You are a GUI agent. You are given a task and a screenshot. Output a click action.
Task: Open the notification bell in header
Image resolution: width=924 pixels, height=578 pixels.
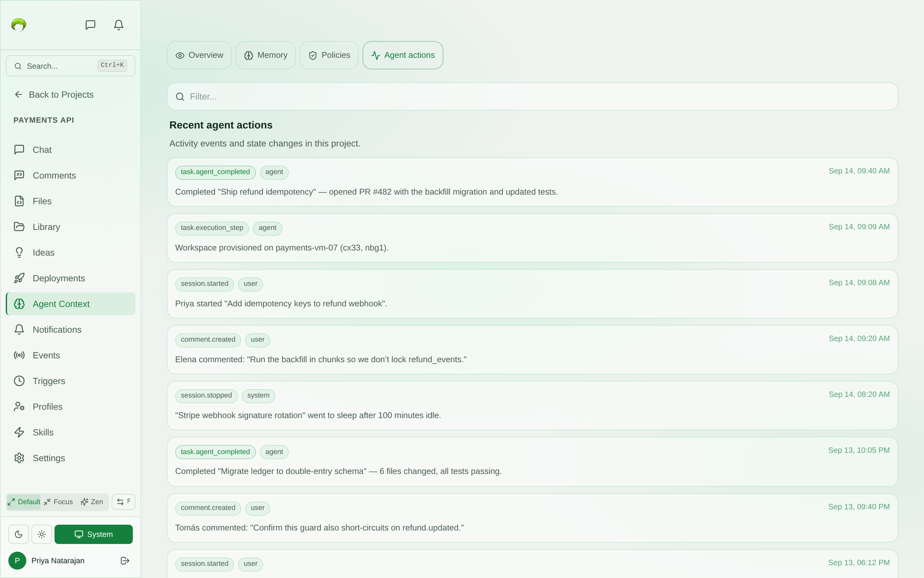tap(119, 25)
